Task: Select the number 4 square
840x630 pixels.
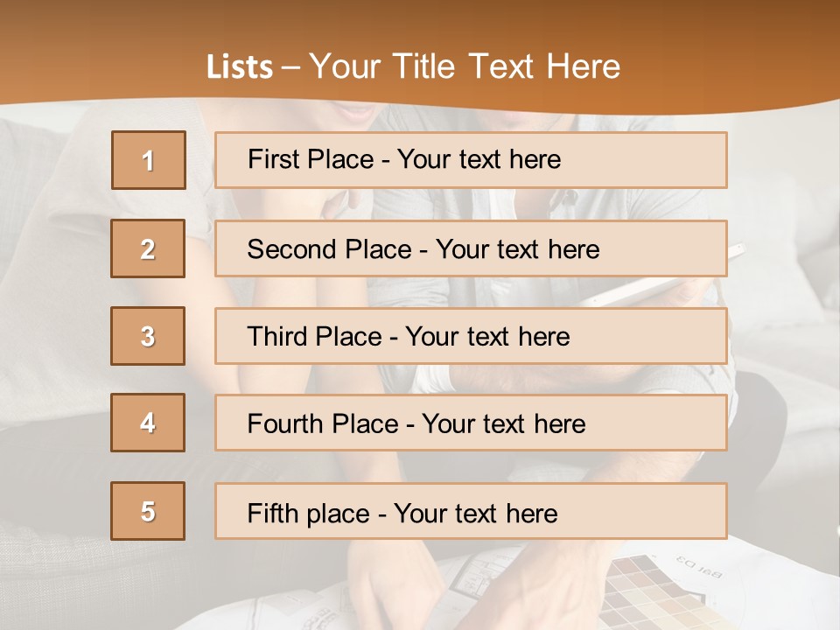Action: click(148, 423)
